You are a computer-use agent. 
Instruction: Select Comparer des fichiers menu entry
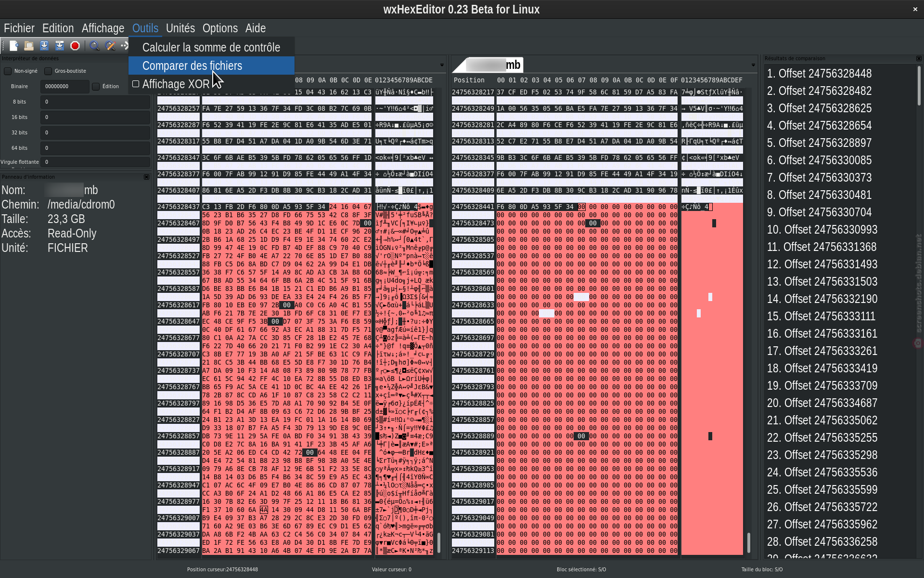point(211,66)
